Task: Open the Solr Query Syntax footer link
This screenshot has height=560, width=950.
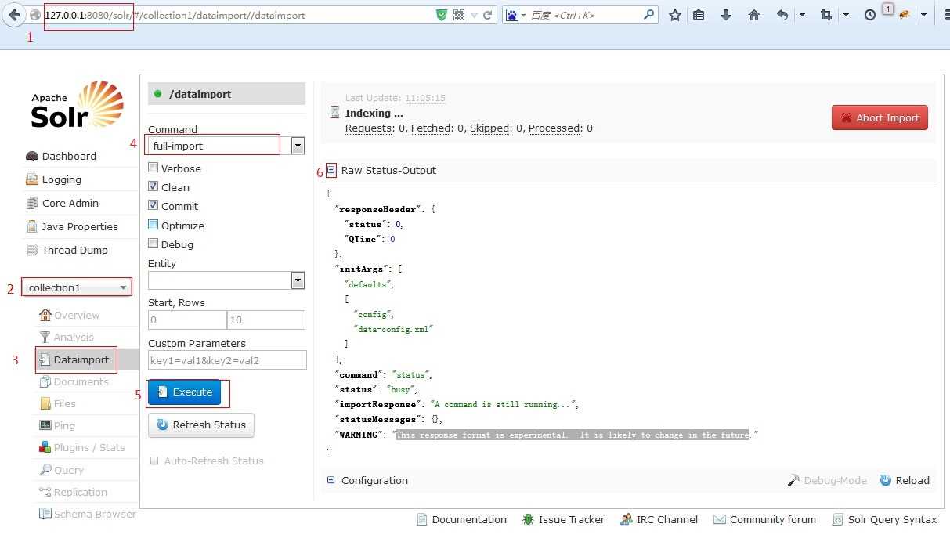Action: point(884,519)
